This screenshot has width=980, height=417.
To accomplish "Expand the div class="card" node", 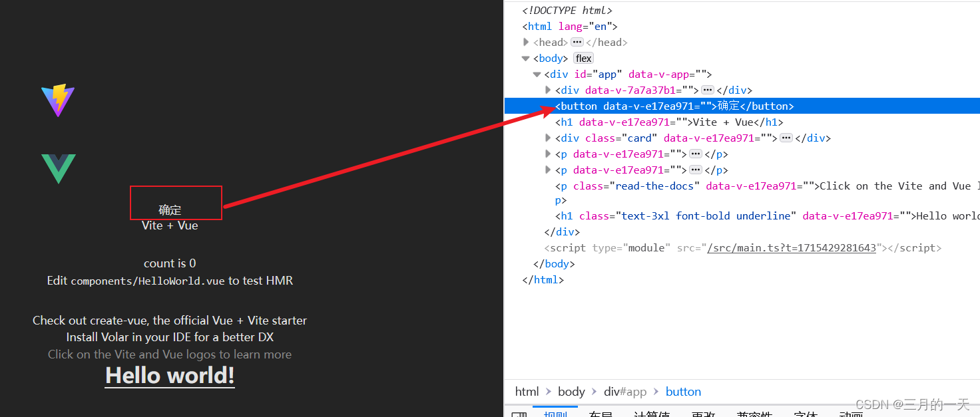I will pos(548,138).
